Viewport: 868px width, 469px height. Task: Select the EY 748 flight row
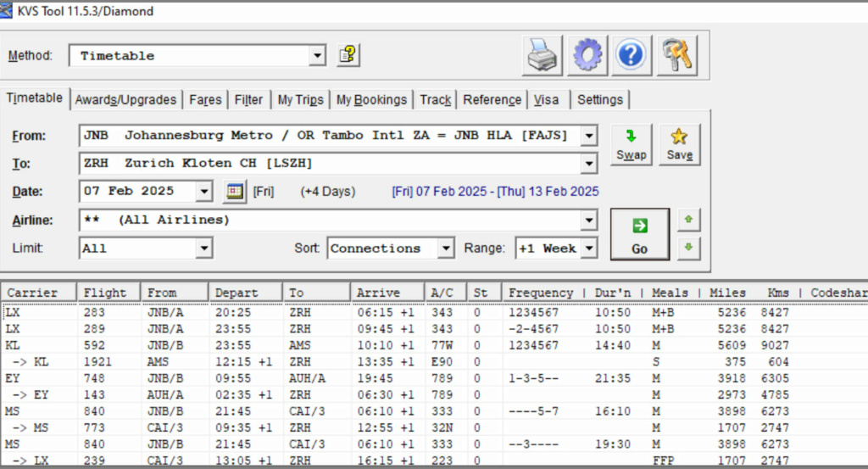click(x=434, y=378)
